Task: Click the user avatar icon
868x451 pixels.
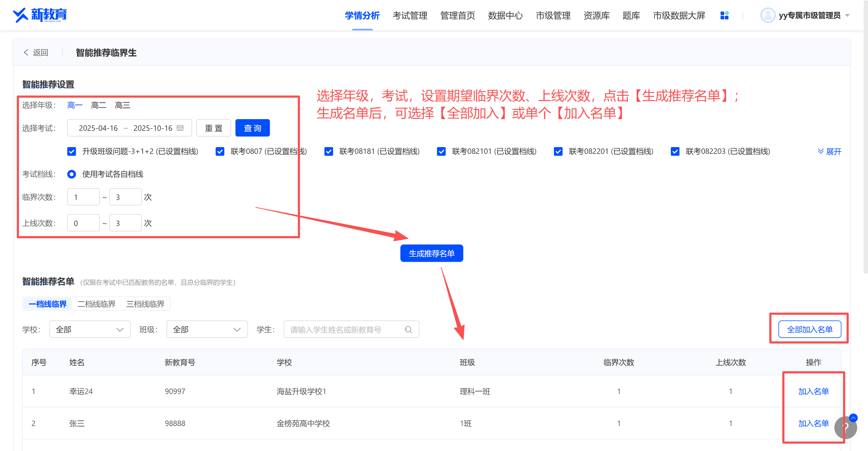Action: (768, 15)
